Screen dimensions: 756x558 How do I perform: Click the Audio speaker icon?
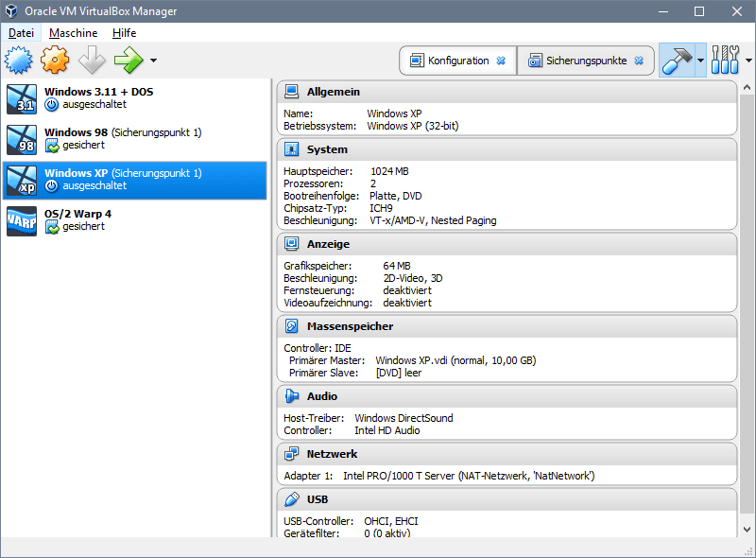coord(292,396)
